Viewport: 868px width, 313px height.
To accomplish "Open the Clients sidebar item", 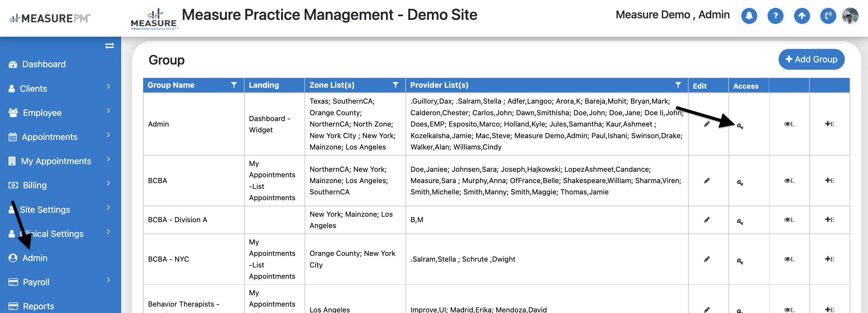I will click(x=33, y=89).
